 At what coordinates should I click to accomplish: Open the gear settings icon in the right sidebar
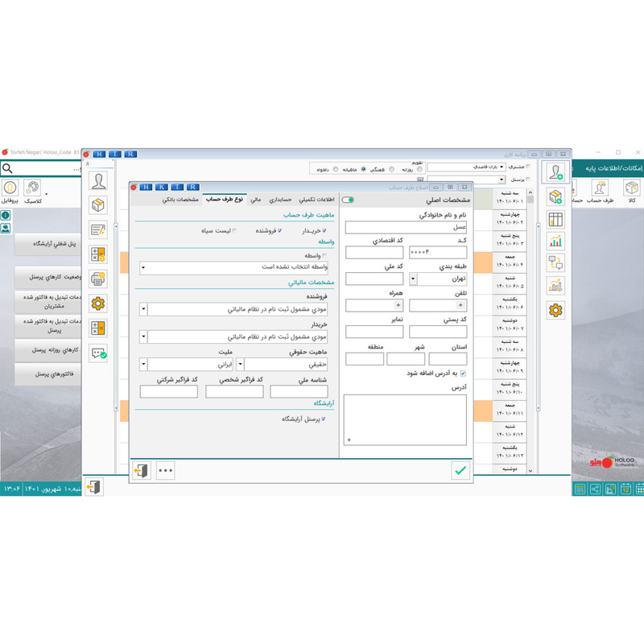(555, 310)
